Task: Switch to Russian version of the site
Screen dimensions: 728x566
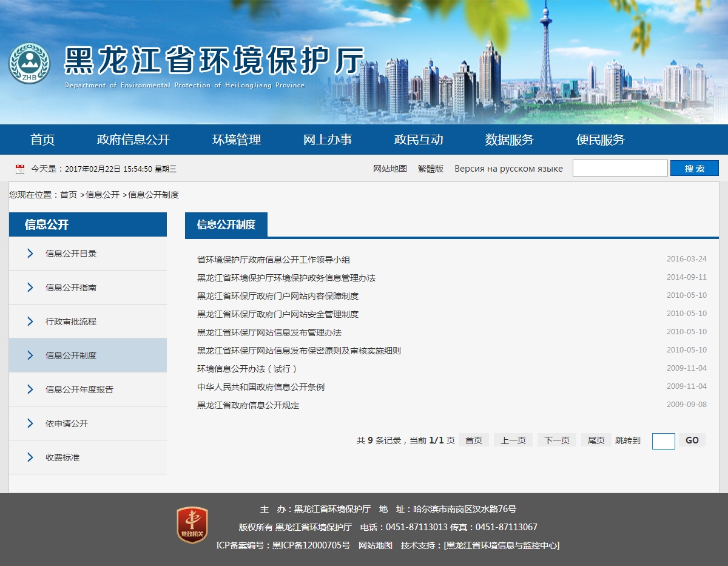Action: tap(508, 169)
